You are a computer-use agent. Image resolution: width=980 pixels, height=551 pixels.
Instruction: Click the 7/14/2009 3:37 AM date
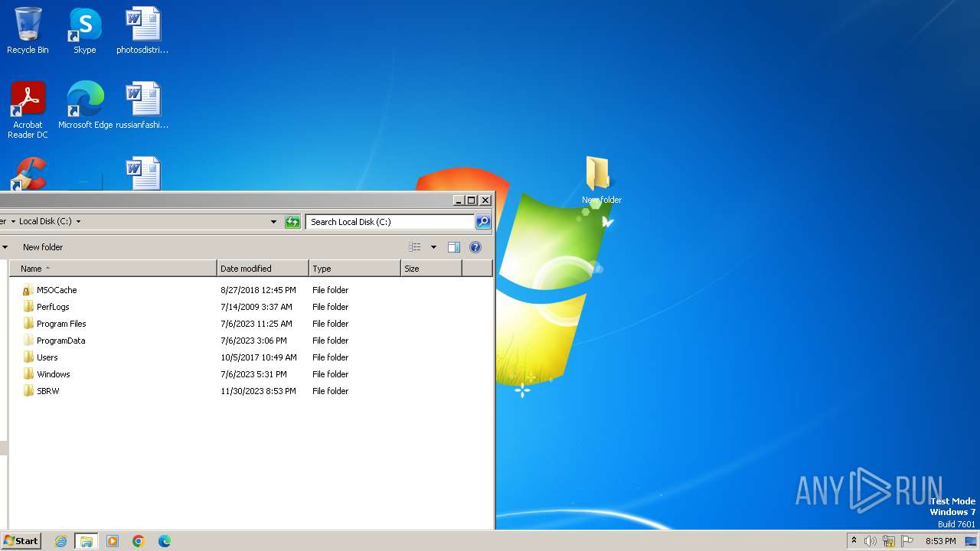click(x=256, y=307)
